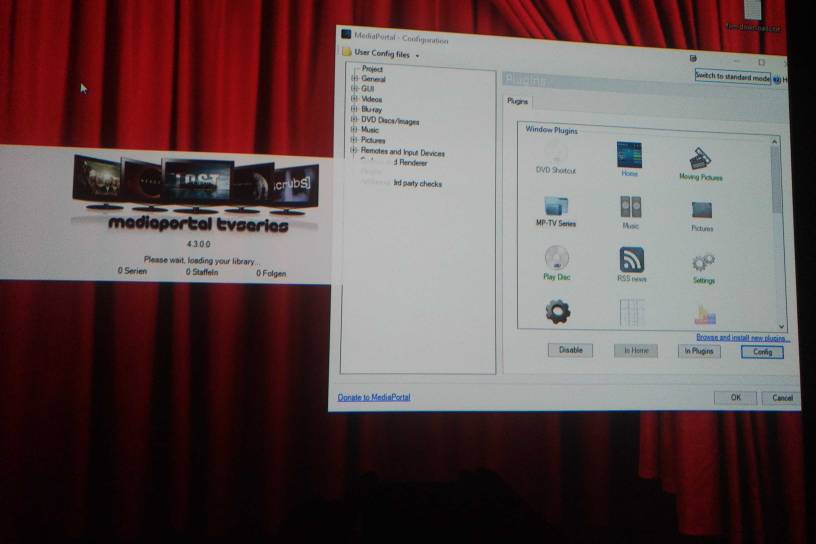Click the Donate to MediaPortal link
816x544 pixels.
(x=374, y=397)
